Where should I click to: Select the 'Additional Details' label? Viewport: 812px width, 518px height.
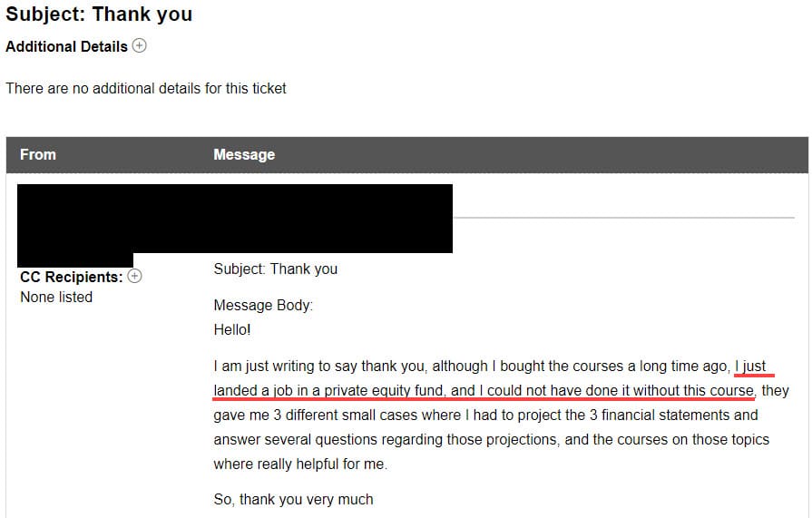click(66, 46)
